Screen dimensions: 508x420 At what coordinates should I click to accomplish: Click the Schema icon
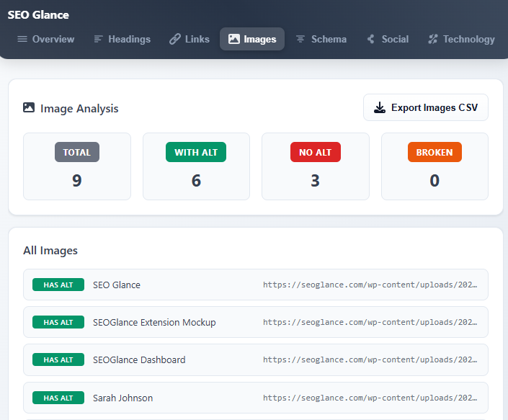pos(300,39)
